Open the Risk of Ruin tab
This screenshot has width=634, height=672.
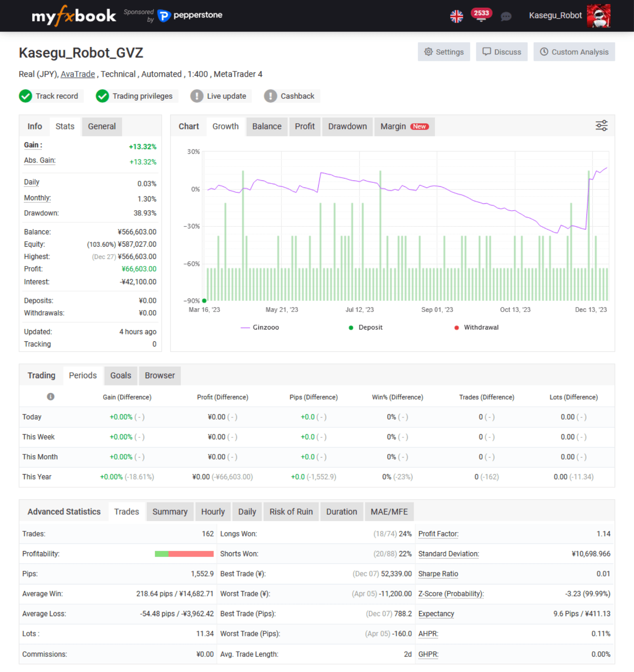291,512
